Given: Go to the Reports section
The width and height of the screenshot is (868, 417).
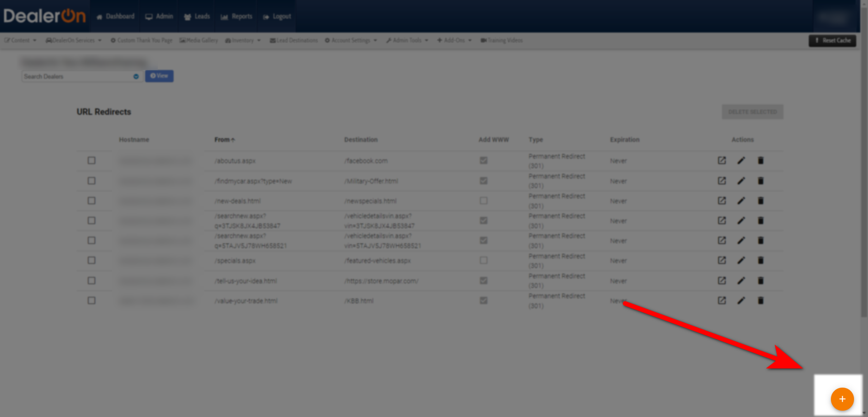Looking at the screenshot, I should (236, 16).
